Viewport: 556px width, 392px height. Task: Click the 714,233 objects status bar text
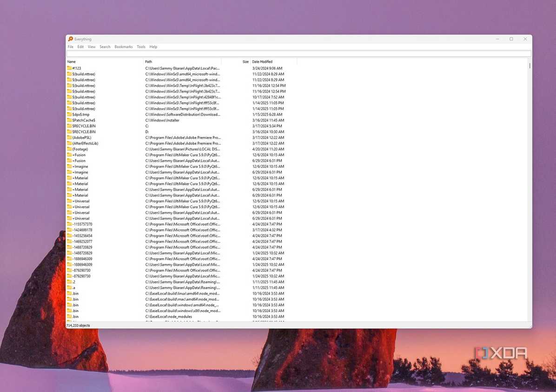click(79, 326)
